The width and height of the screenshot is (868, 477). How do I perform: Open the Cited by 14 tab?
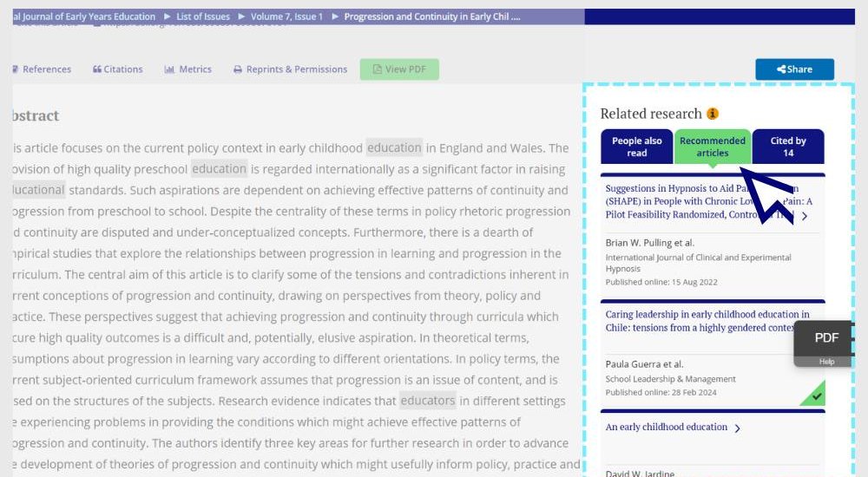[788, 147]
